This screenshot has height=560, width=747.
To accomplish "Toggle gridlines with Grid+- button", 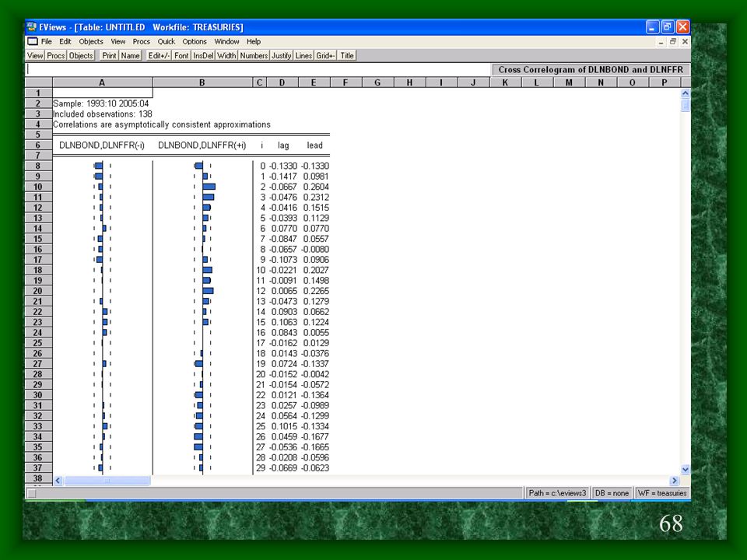I will (x=326, y=55).
